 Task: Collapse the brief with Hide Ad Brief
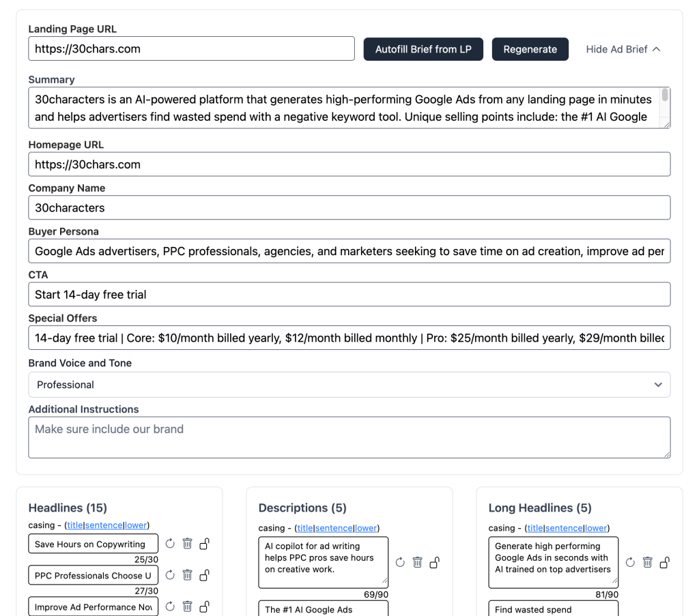click(623, 49)
